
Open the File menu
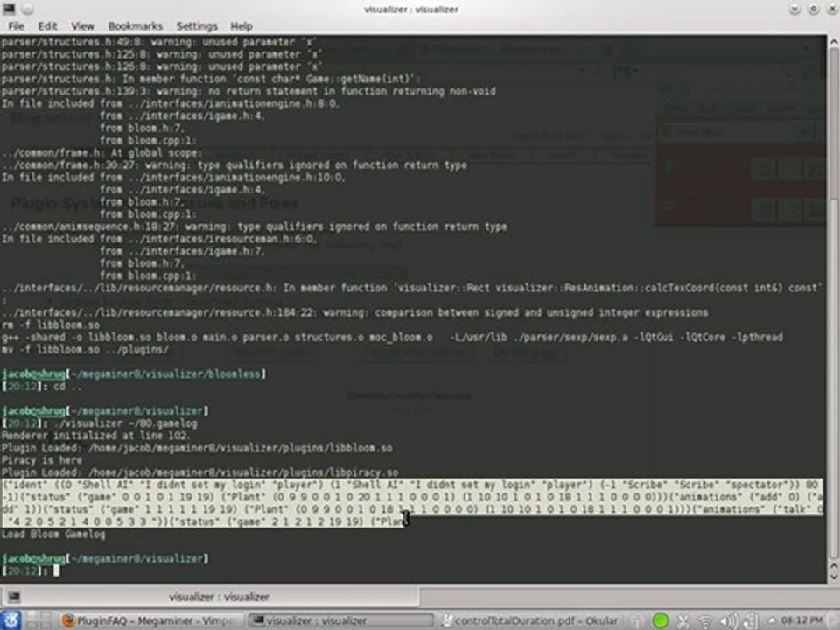[x=16, y=25]
